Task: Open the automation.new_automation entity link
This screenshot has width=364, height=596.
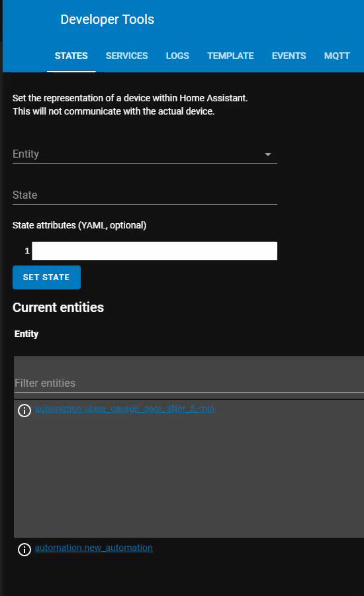Action: click(x=93, y=548)
